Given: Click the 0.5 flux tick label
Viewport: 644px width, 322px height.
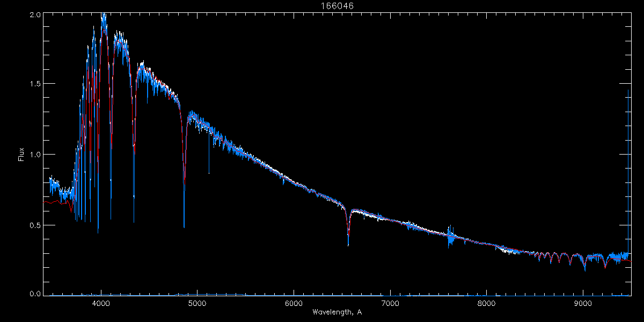Looking at the screenshot, I should tap(34, 225).
